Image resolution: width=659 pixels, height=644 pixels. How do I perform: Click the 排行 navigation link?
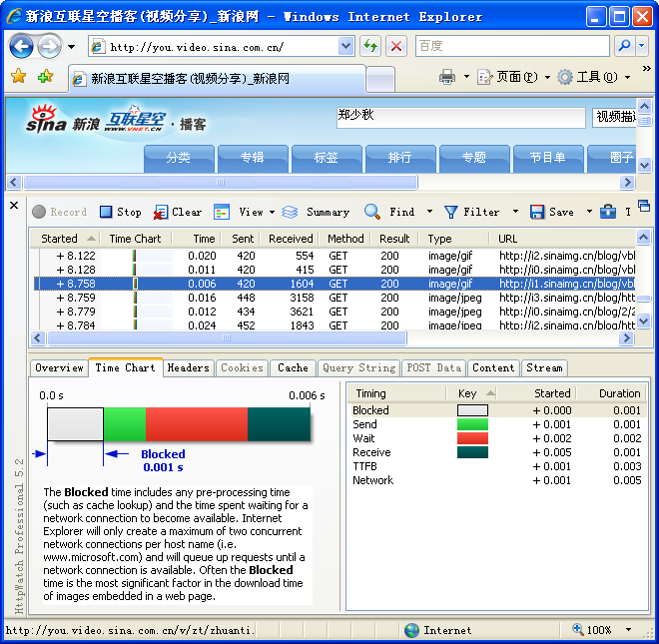(399, 157)
